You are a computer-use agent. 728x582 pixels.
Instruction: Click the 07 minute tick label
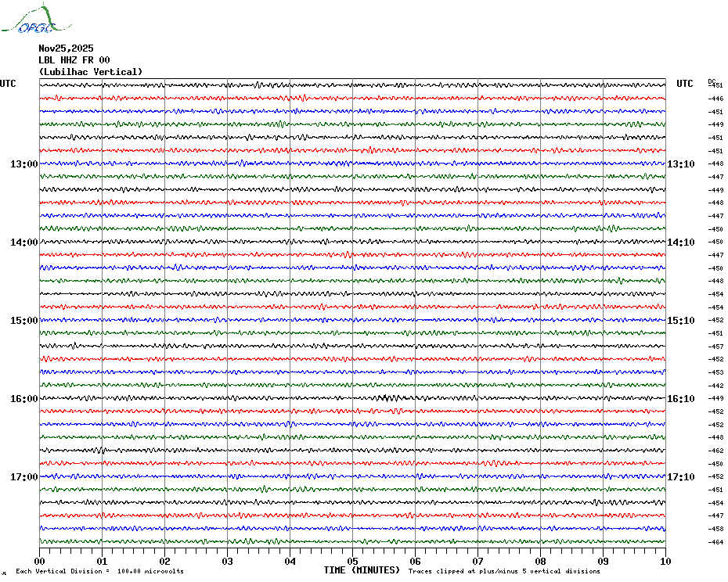(478, 561)
